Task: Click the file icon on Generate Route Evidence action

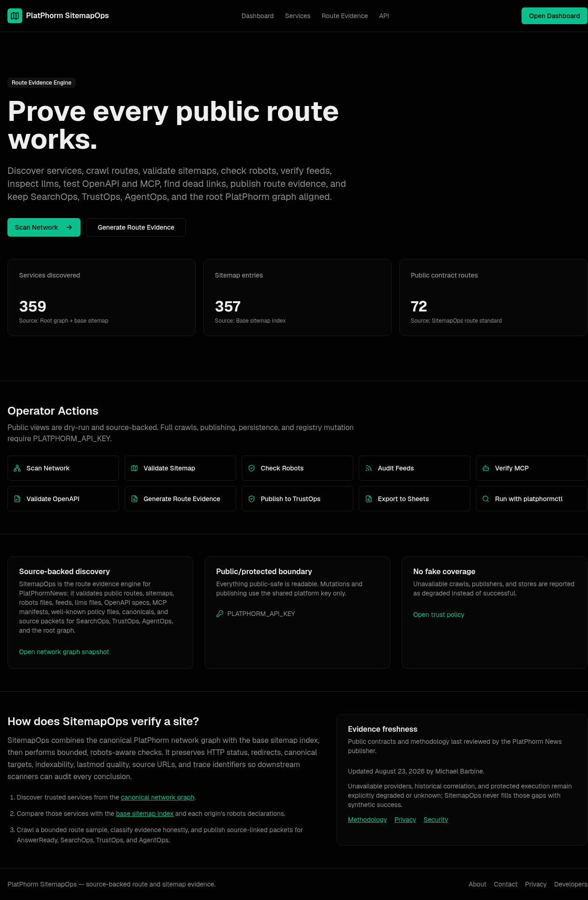Action: (x=134, y=499)
